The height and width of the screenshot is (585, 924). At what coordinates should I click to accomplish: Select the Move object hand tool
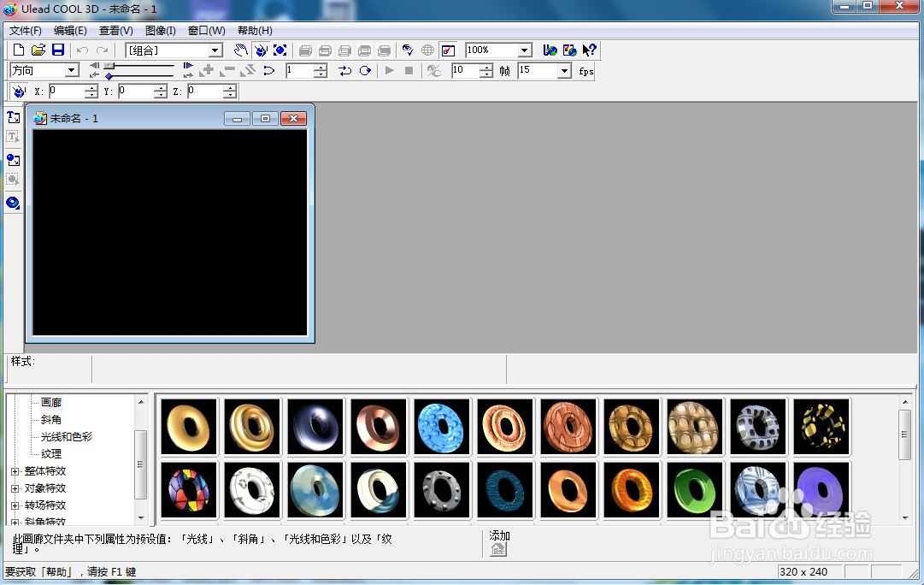click(240, 50)
